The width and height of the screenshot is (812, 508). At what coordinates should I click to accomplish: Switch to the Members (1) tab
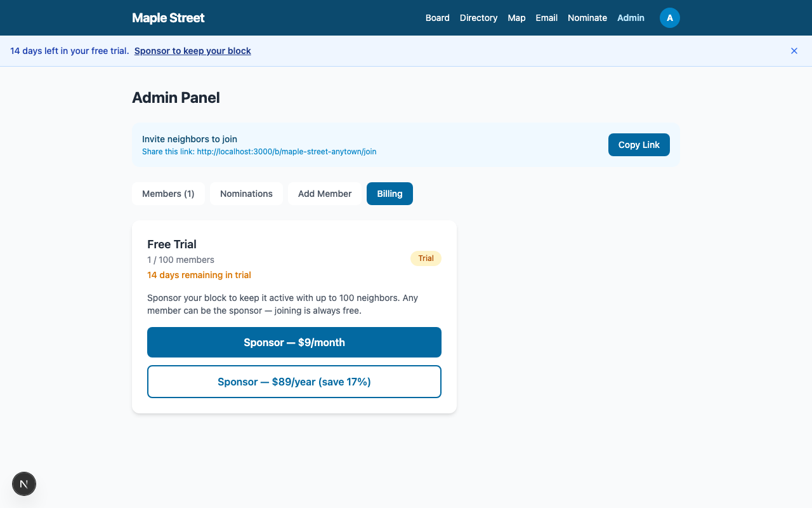click(168, 194)
